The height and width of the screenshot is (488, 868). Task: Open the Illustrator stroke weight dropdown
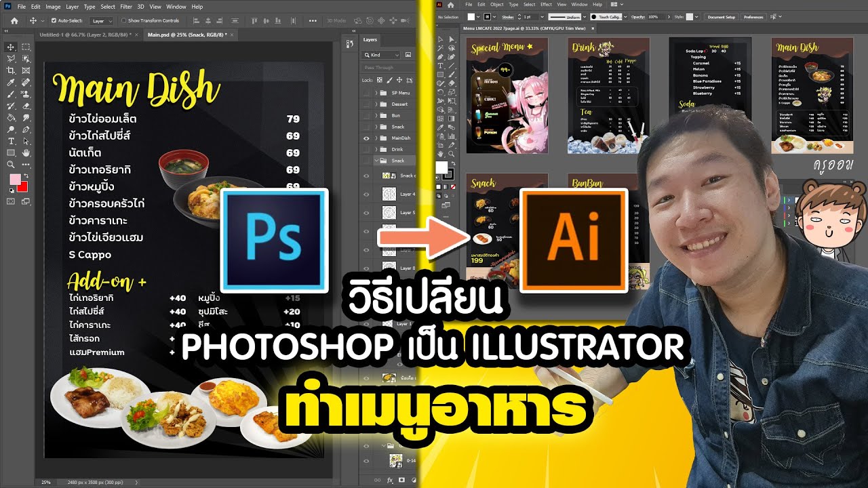542,17
